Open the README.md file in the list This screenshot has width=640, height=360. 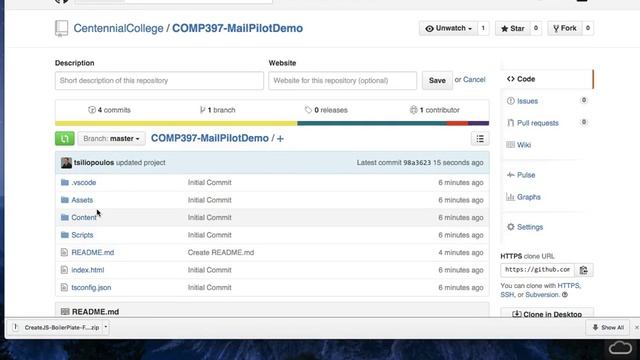(x=93, y=253)
